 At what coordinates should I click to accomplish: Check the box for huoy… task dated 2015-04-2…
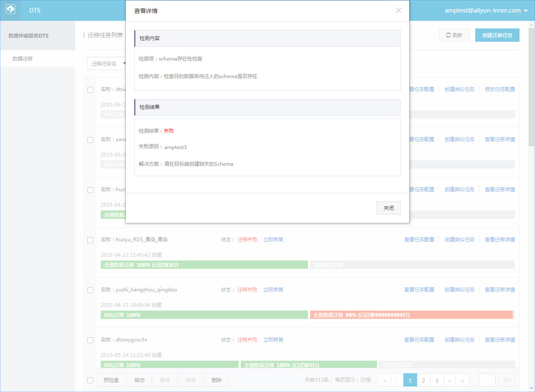[90, 190]
